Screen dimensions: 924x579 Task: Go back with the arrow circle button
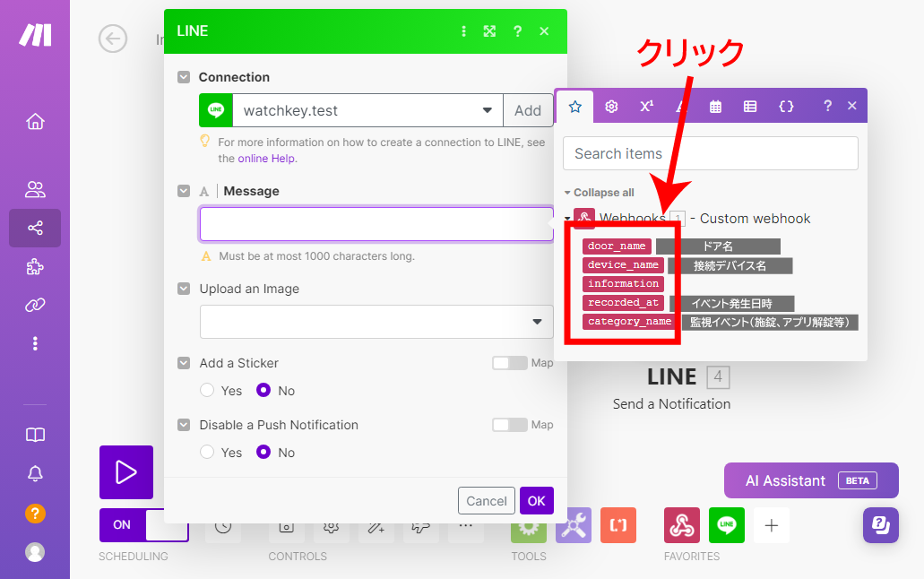(x=113, y=39)
